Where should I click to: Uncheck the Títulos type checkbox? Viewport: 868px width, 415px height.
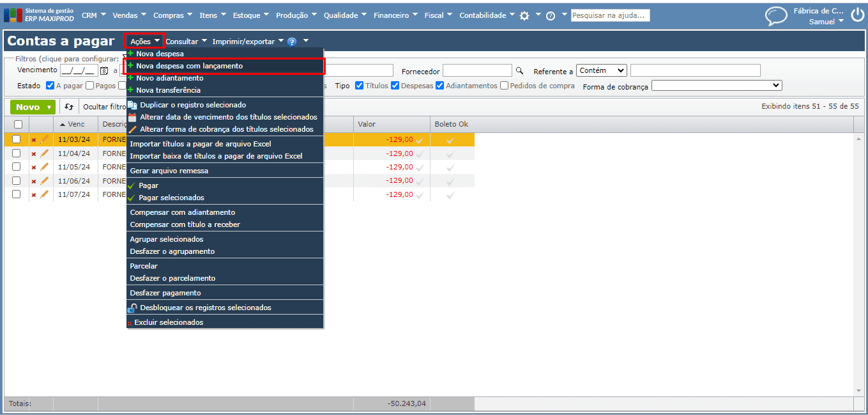point(360,86)
